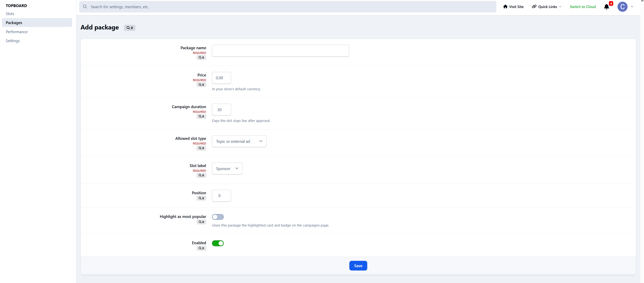The height and width of the screenshot is (283, 644).
Task: Open the notifications bell
Action: (x=606, y=7)
